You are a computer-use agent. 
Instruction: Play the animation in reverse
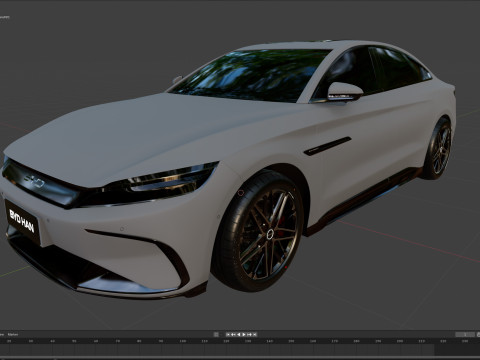(239, 334)
